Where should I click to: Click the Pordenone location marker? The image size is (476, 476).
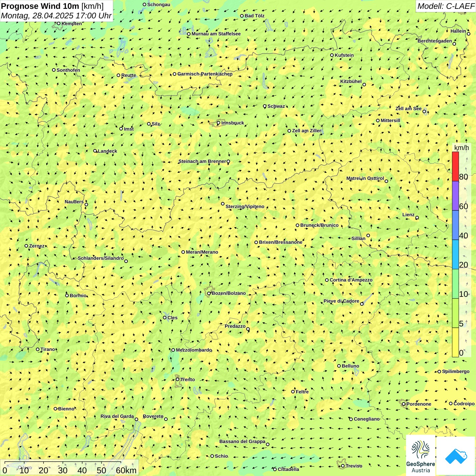[404, 404]
